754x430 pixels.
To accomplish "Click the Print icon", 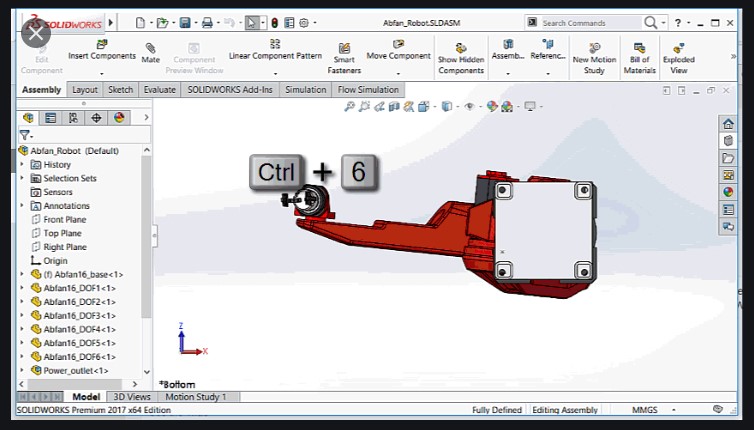I will (207, 23).
